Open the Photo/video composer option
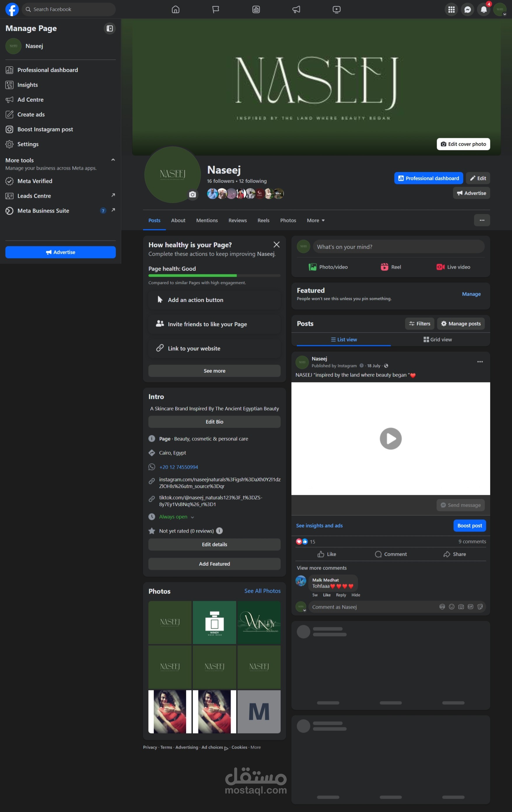This screenshot has height=812, width=512. click(328, 267)
